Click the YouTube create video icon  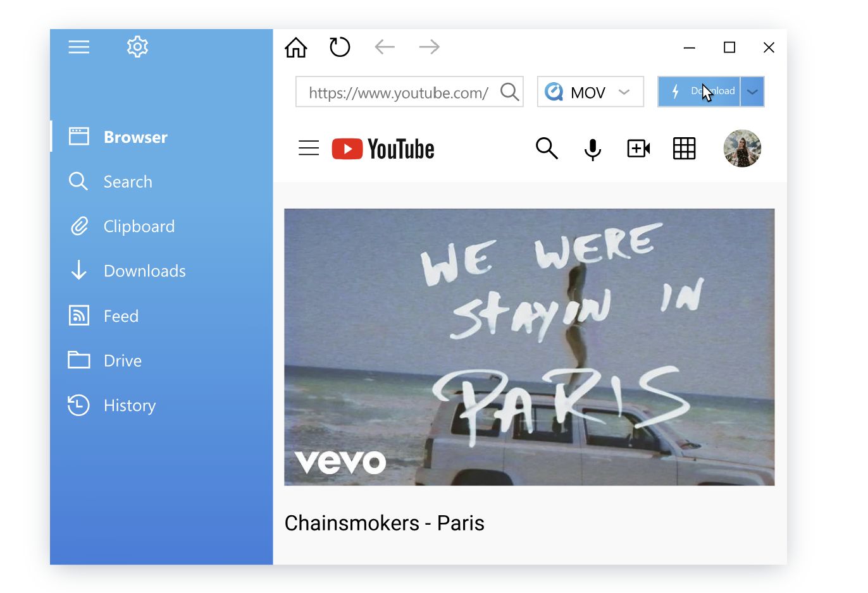638,149
